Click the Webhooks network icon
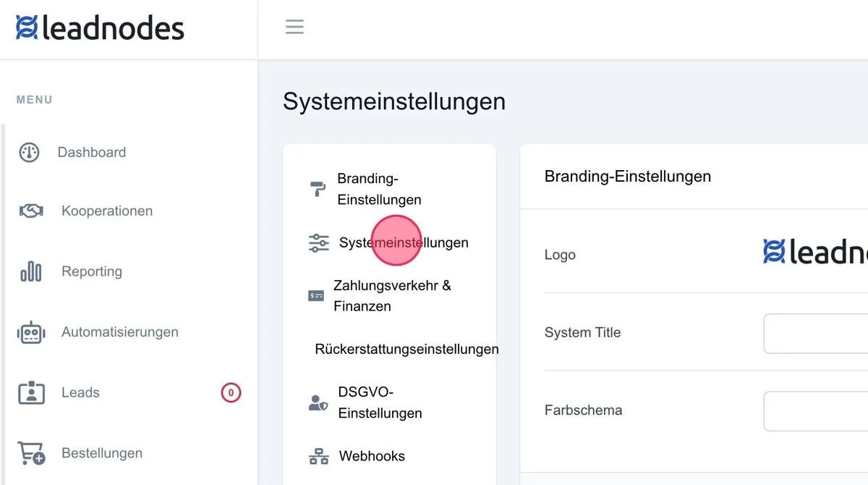This screenshot has height=485, width=868. [x=319, y=457]
